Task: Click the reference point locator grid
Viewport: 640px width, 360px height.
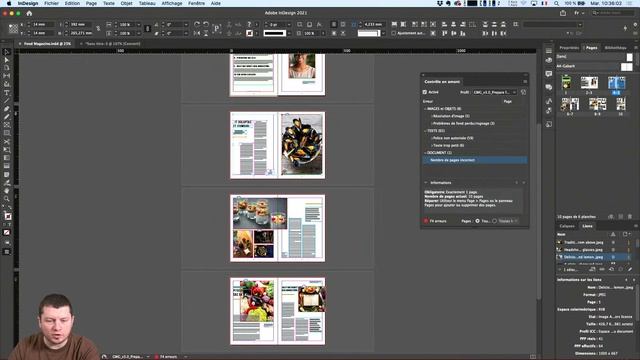Action: [x=13, y=29]
